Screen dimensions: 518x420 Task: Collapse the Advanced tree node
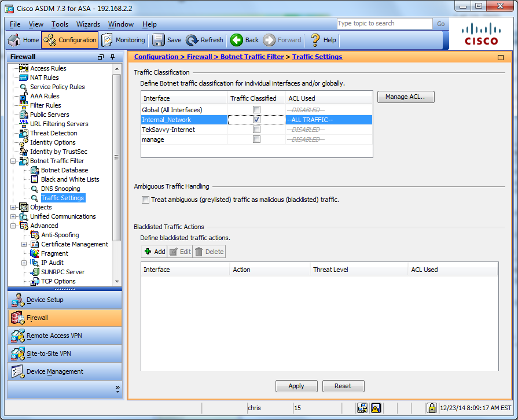coord(13,226)
